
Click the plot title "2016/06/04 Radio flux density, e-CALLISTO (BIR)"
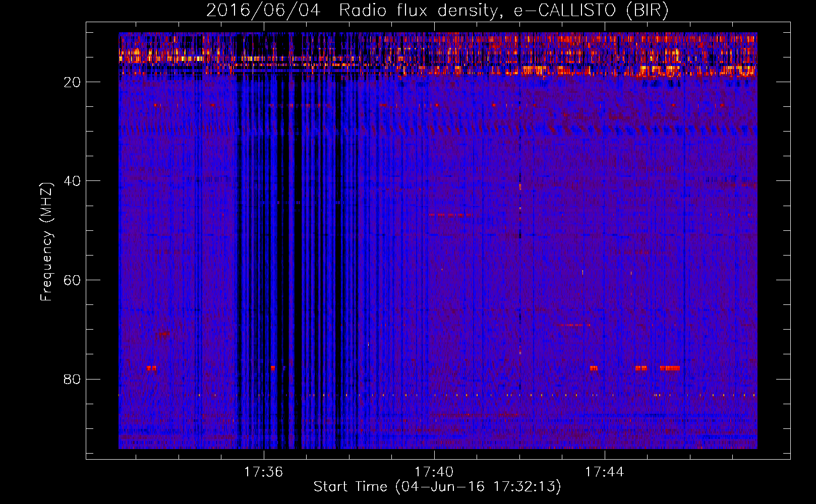(437, 11)
